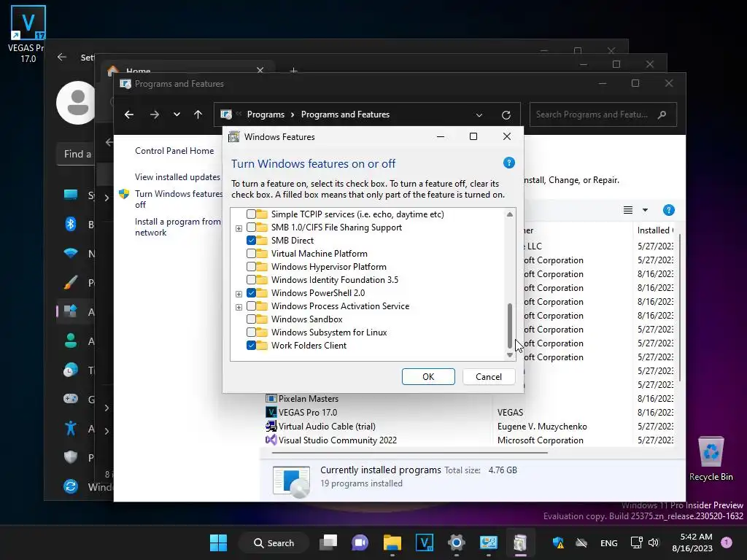The image size is (747, 560).
Task: Click the volume speaker tray icon
Action: pyautogui.click(x=654, y=542)
